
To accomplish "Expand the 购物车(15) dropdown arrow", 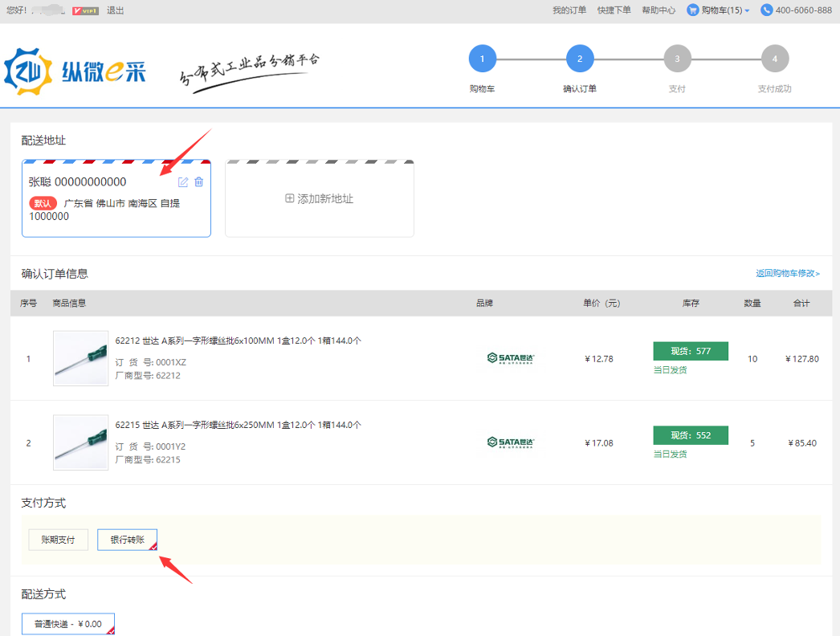I will [x=747, y=10].
